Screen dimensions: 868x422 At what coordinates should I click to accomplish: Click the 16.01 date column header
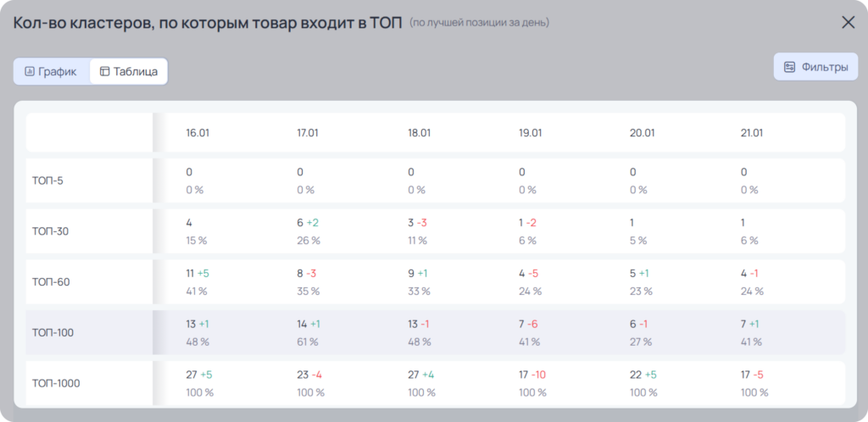(x=198, y=133)
